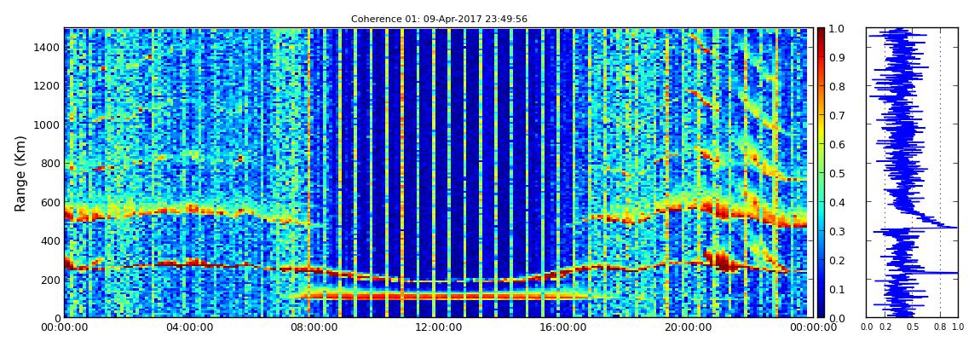Click the 400 range tick label
Image resolution: width=980 pixels, height=347 pixels.
coord(50,240)
